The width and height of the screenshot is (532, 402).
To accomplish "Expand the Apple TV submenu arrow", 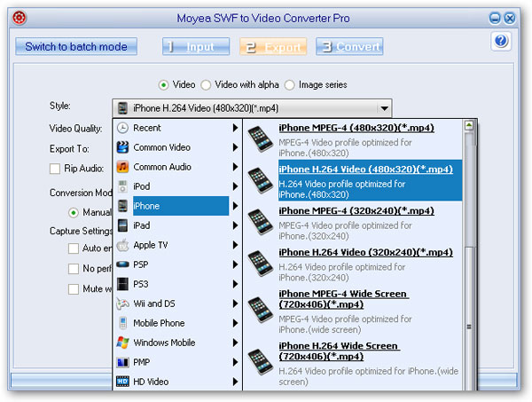I will pyautogui.click(x=235, y=245).
